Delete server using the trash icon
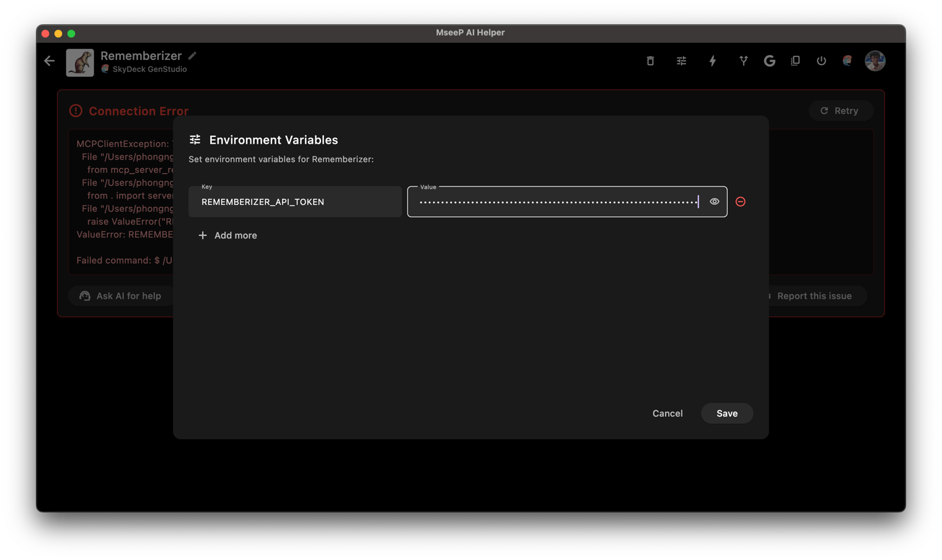 pos(650,61)
